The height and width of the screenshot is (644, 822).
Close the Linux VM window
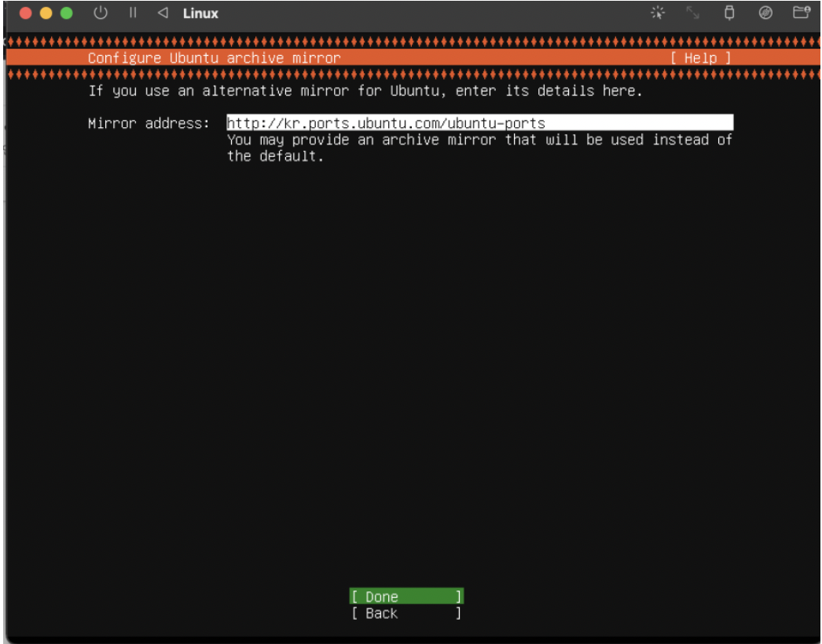pos(26,13)
